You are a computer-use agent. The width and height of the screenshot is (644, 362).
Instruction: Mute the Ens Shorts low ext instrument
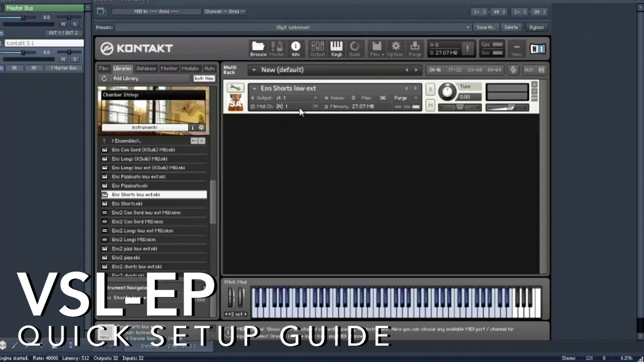click(x=430, y=105)
